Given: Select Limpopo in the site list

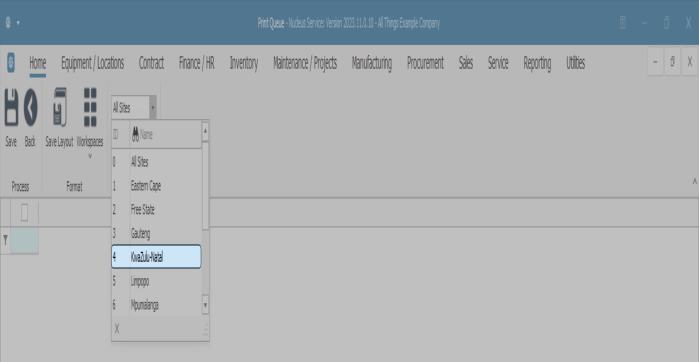Looking at the screenshot, I should coord(156,281).
